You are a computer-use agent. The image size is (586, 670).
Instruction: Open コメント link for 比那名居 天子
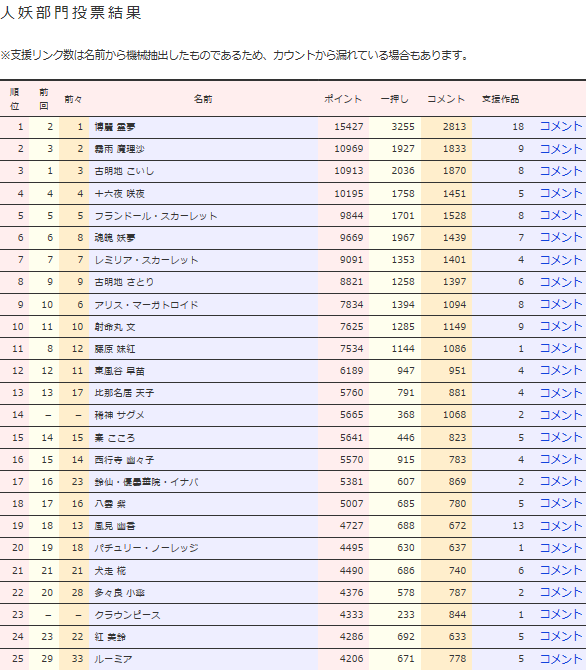tap(561, 393)
